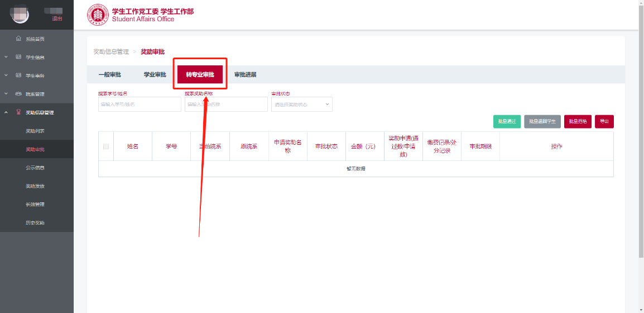Click the blurred user avatar
644x313 pixels.
pos(21,15)
